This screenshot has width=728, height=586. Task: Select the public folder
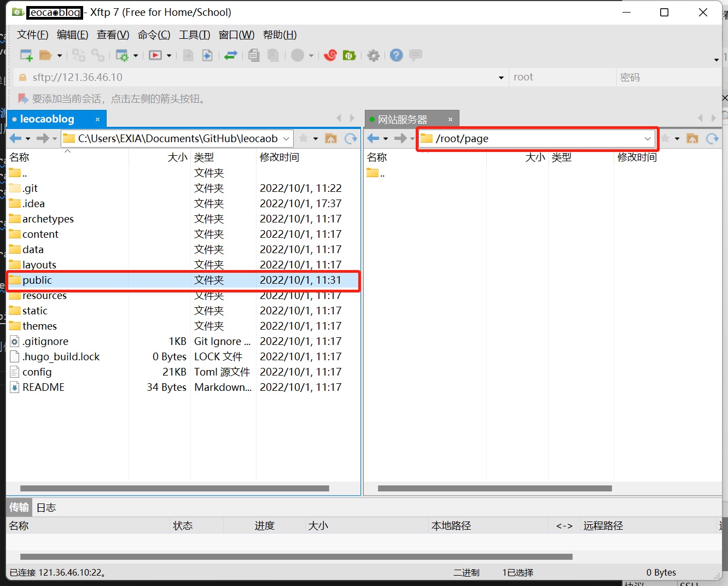[x=37, y=280]
